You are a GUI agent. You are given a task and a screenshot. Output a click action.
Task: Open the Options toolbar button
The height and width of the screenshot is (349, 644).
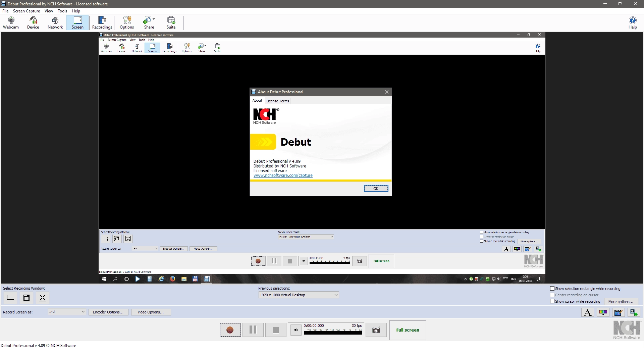tap(127, 23)
